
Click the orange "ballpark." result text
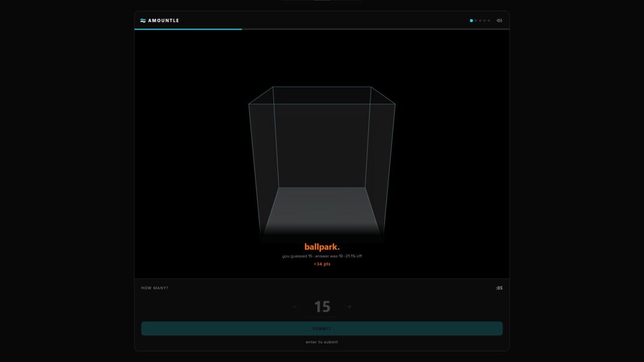[322, 247]
